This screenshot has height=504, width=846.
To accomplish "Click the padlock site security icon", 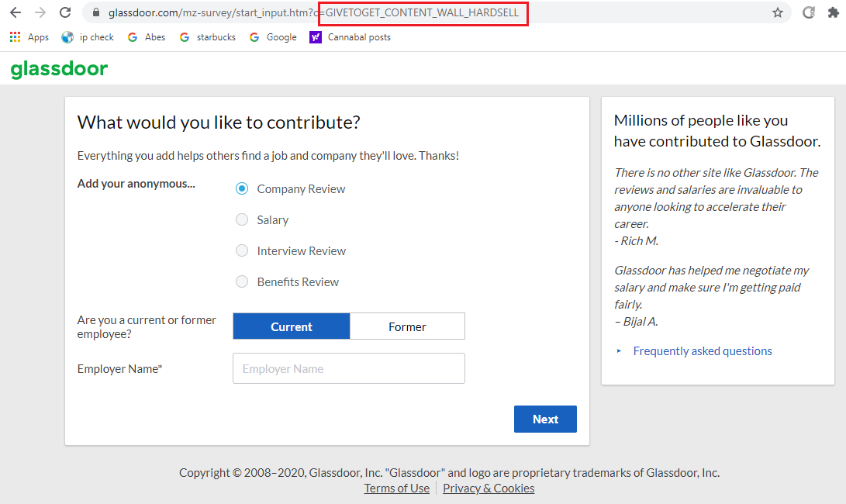I will tap(96, 12).
